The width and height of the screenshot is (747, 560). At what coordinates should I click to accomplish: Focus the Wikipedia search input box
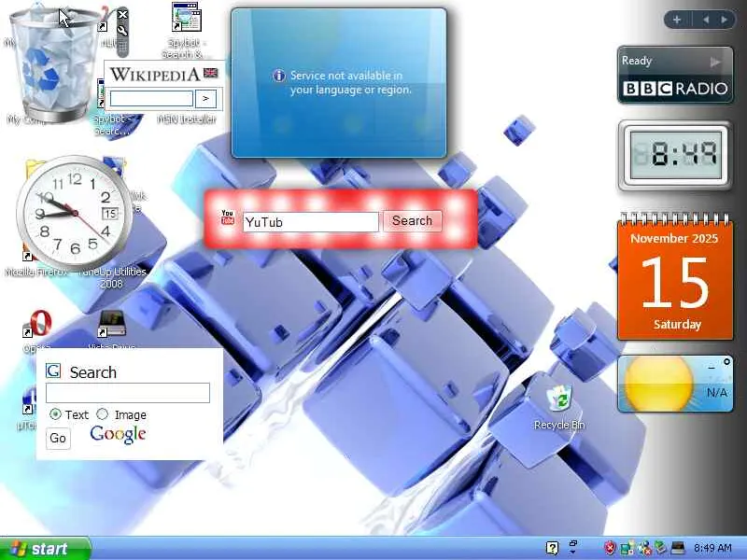pyautogui.click(x=151, y=99)
